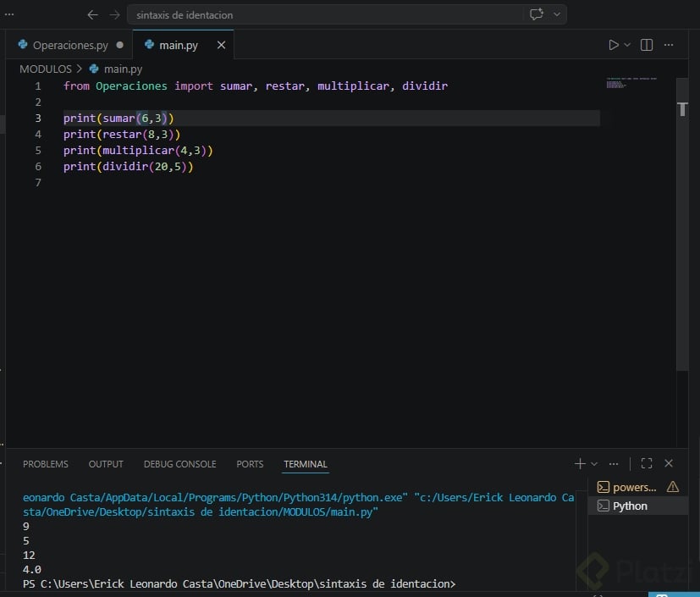The image size is (700, 597).
Task: Open the Copilot chat icon
Action: (536, 14)
